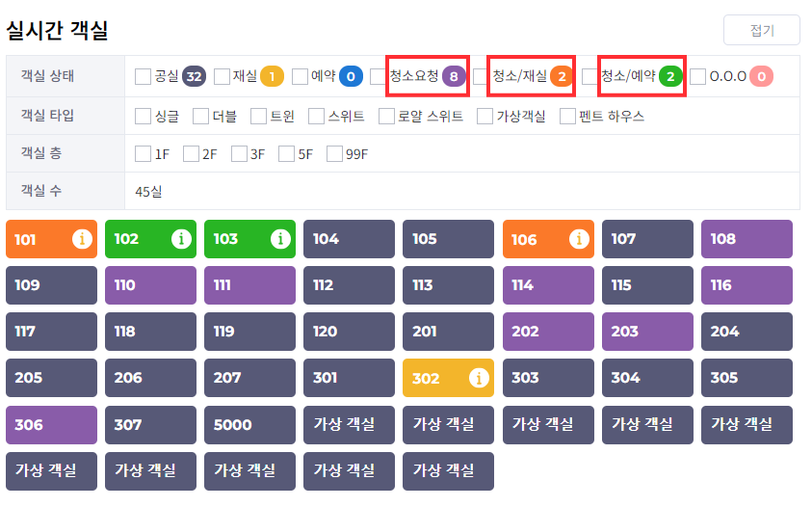Viewport: 812px width, 507px height.
Task: Select purple room 116 tile
Action: tap(747, 285)
